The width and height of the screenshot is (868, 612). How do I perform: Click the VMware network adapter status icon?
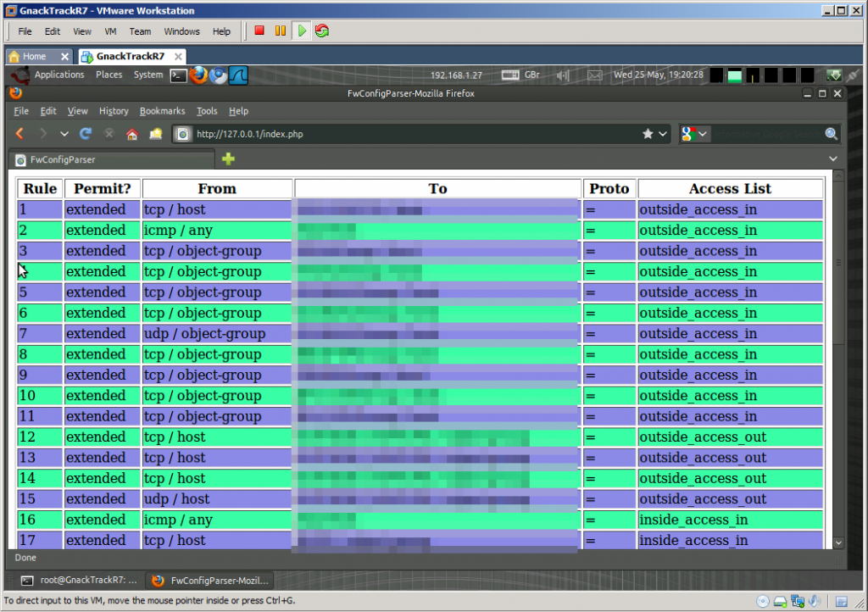coord(798,602)
